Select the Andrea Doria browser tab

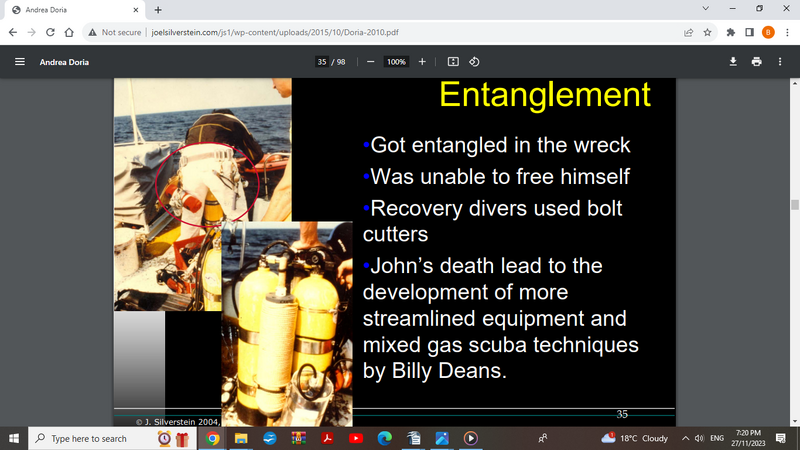coord(75,10)
